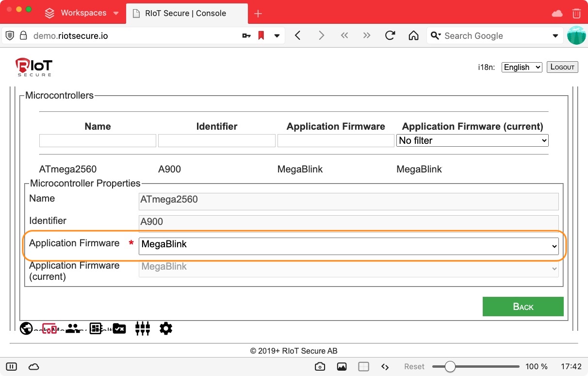Viewport: 588px width, 376px height.
Task: Toggle the sidebar panel in status bar
Action: click(x=12, y=367)
